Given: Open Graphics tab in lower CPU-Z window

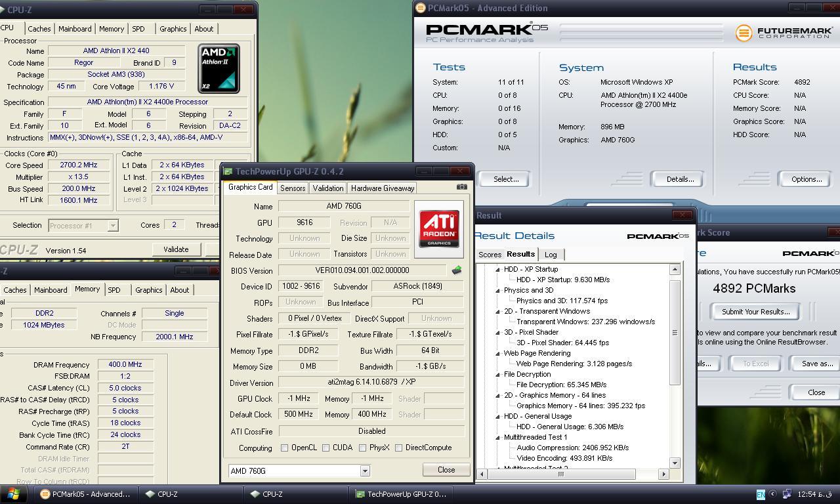Looking at the screenshot, I should tap(148, 290).
